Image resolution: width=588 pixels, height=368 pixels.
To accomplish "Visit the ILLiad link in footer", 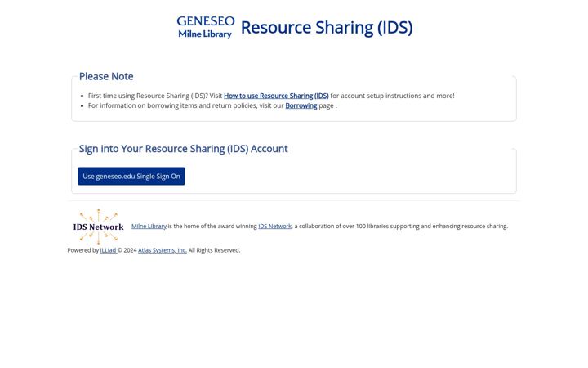I will (x=109, y=250).
